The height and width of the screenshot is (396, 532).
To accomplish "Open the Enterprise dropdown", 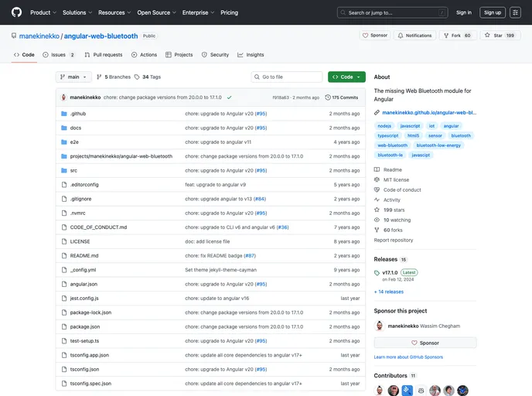I will (198, 12).
